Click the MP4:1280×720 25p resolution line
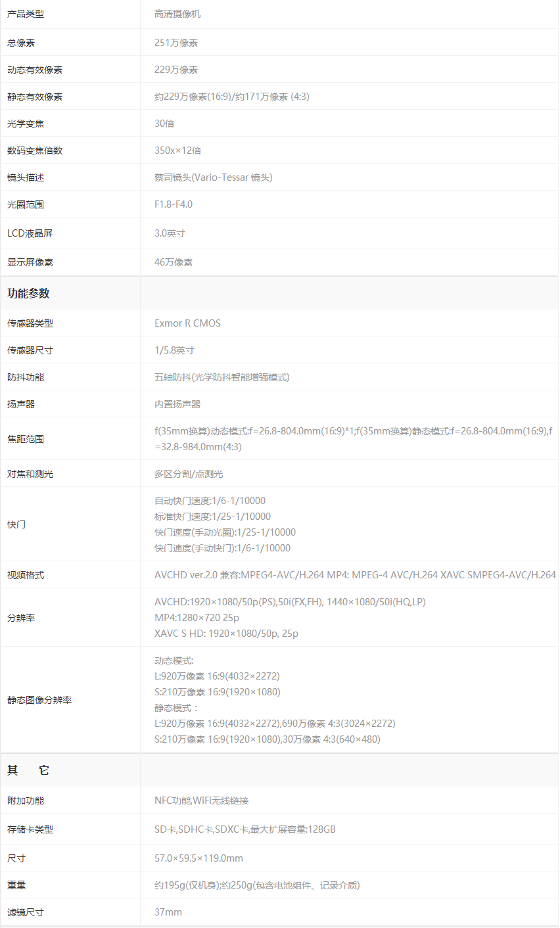 coord(197,618)
